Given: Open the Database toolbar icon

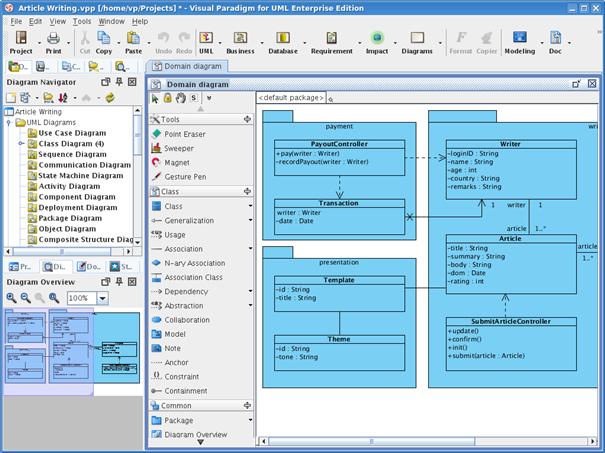Looking at the screenshot, I should 283,42.
